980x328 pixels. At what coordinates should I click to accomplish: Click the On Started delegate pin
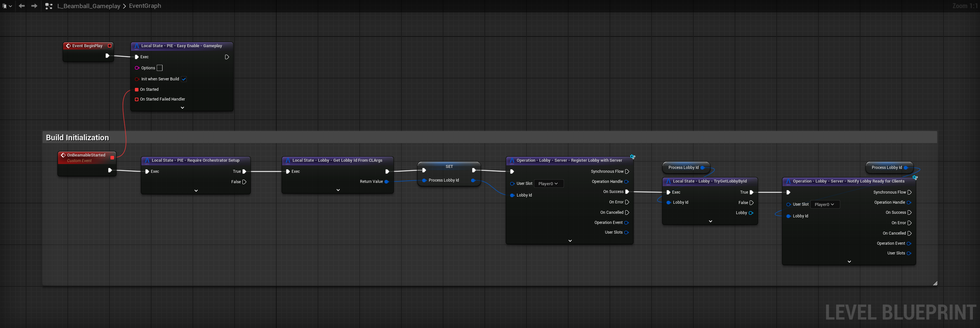click(137, 90)
